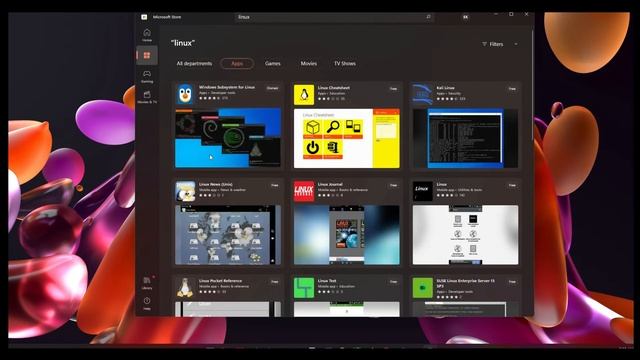Click Free button on SUSE Linux Enterprise Server

[x=512, y=282]
